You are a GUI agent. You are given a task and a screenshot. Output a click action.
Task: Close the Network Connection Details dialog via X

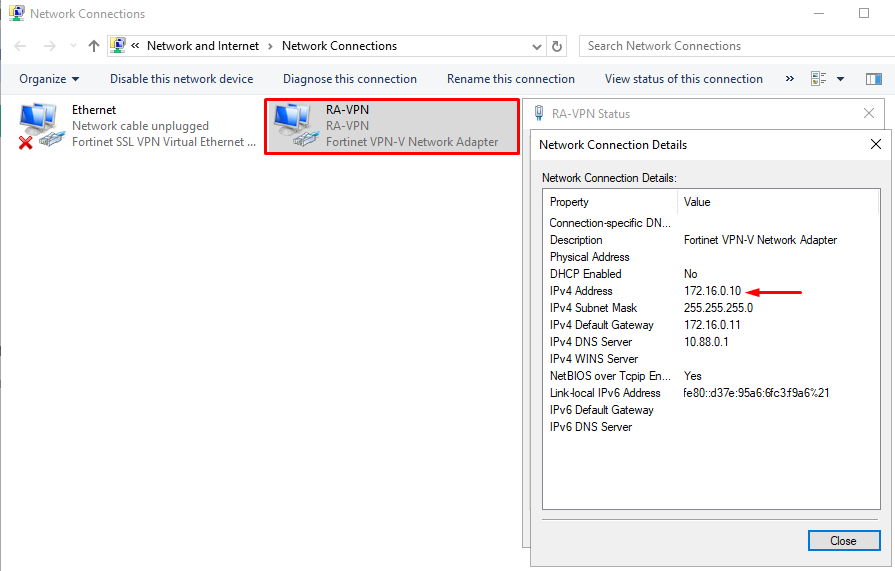[876, 144]
